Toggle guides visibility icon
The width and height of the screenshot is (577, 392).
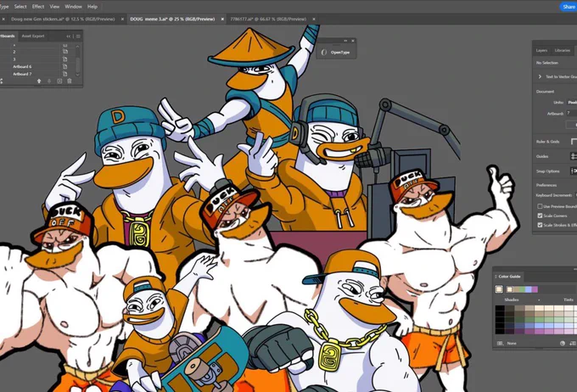(574, 156)
